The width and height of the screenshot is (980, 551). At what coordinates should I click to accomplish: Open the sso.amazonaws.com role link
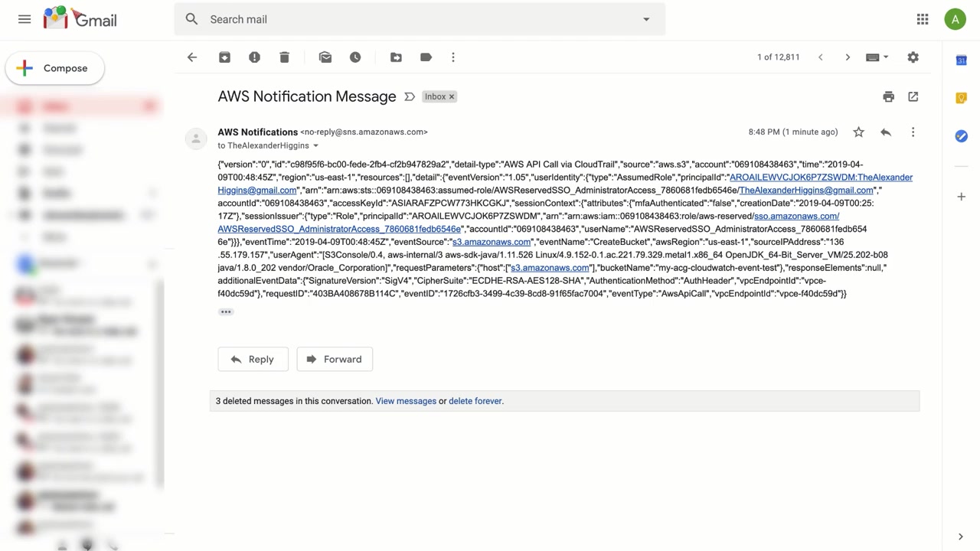[x=796, y=217]
